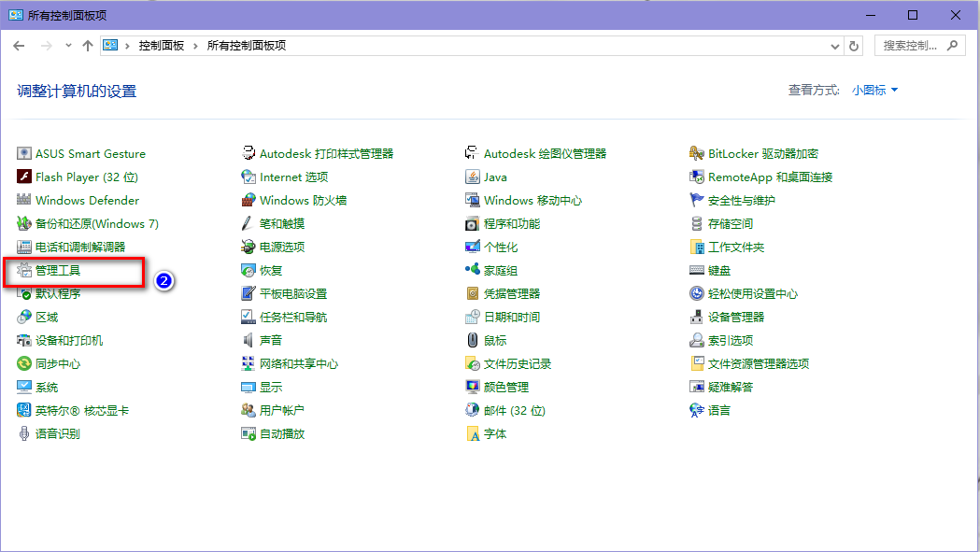The width and height of the screenshot is (980, 552).
Task: Open the 区域 globe icon
Action: coord(23,317)
